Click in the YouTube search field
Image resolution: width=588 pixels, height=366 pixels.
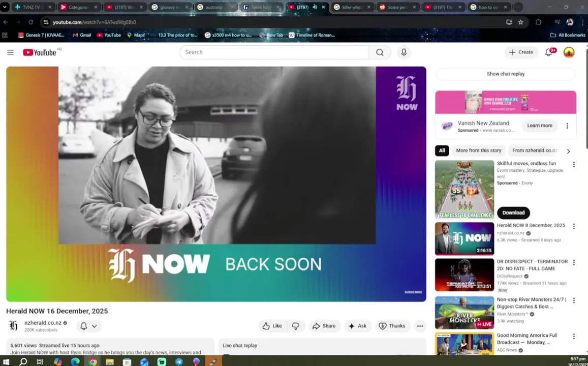coord(274,52)
